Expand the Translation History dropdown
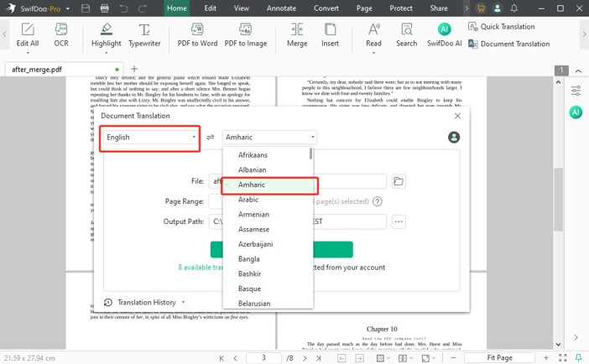This screenshot has height=364, width=589. [x=183, y=302]
